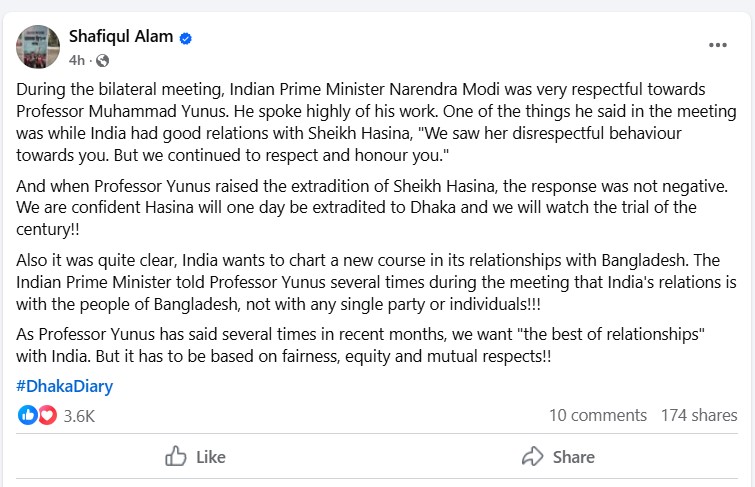755x487 pixels.
Task: Click the blue thumbs-up reaction icon
Action: coord(28,415)
